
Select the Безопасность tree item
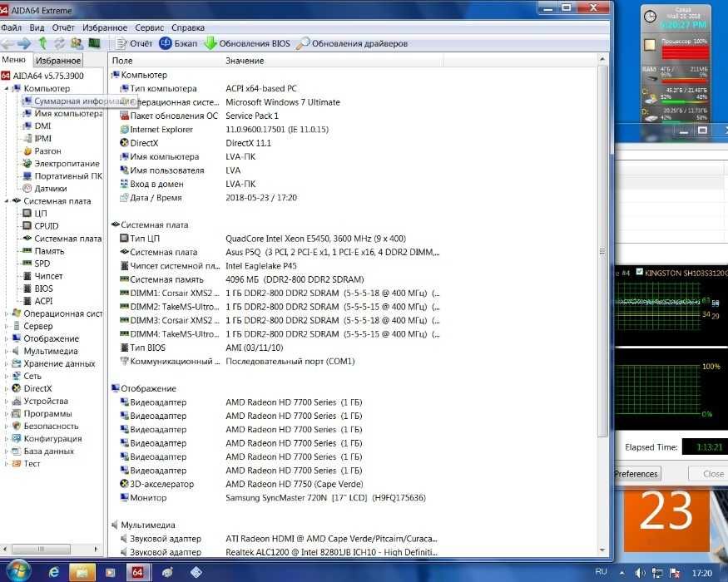tap(46, 427)
